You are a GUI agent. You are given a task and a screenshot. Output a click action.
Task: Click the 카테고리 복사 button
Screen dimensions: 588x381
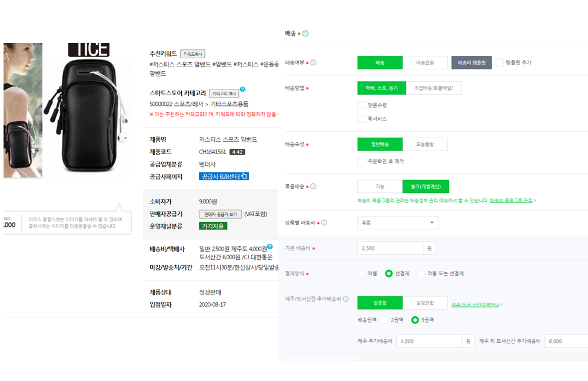(x=224, y=93)
